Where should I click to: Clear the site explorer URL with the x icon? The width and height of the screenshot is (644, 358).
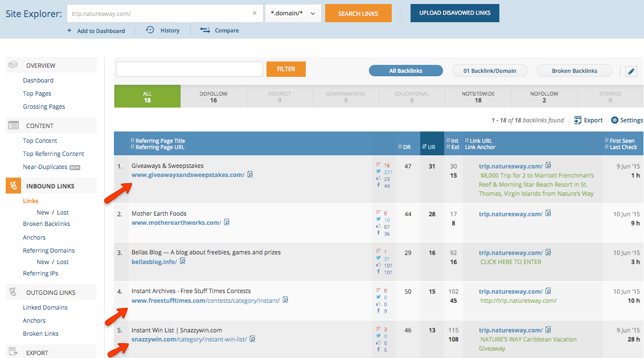[x=255, y=13]
